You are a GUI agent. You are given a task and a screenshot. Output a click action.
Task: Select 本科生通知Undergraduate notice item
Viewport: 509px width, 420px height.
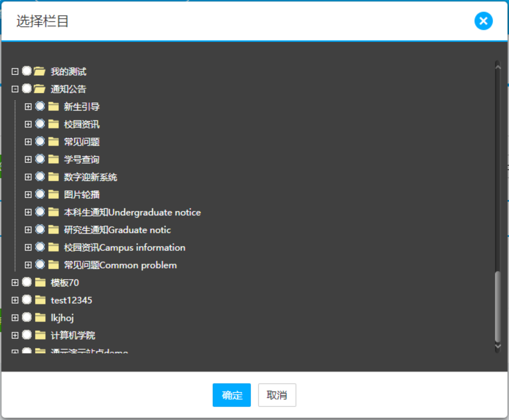132,212
